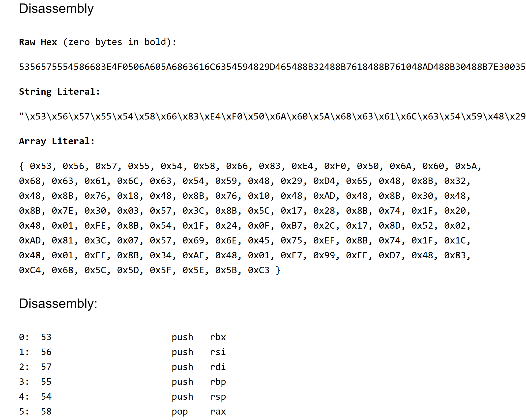The height and width of the screenshot is (420, 526).
Task: Click the bold 'Raw Hex' label
Action: coord(38,42)
